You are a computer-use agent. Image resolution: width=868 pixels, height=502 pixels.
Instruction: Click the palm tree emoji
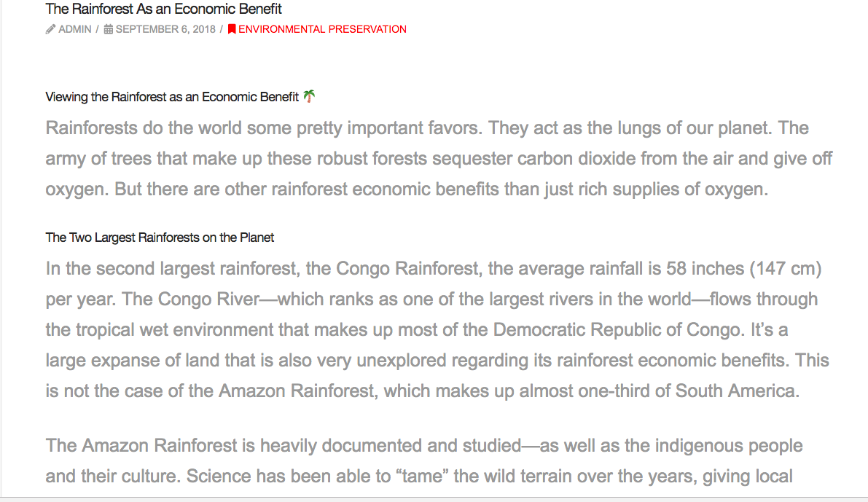[309, 96]
